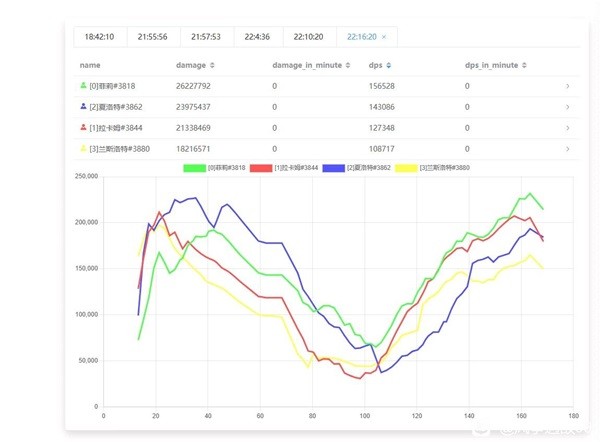Click the name column header
Viewport: 600px width, 442px height.
pos(90,65)
